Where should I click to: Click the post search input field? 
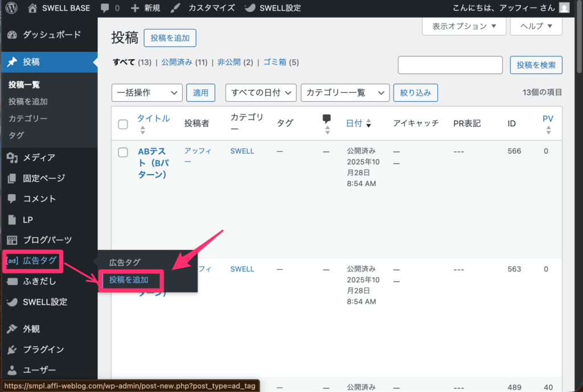(x=450, y=65)
